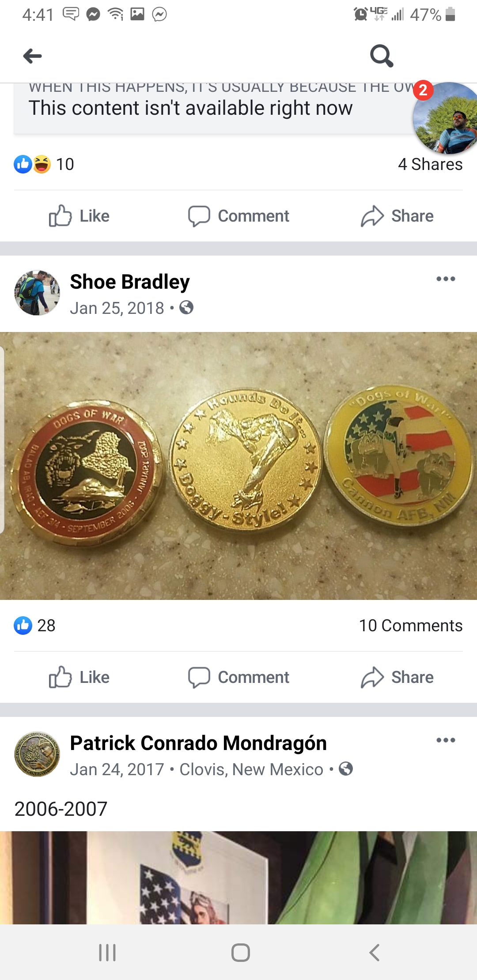This screenshot has height=980, width=477.
Task: Open the Messenger chat head bubble
Action: pyautogui.click(x=446, y=118)
